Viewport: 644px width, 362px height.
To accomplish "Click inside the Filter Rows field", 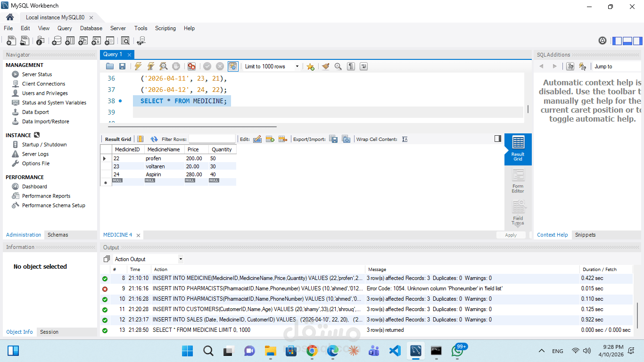I will pos(212,139).
